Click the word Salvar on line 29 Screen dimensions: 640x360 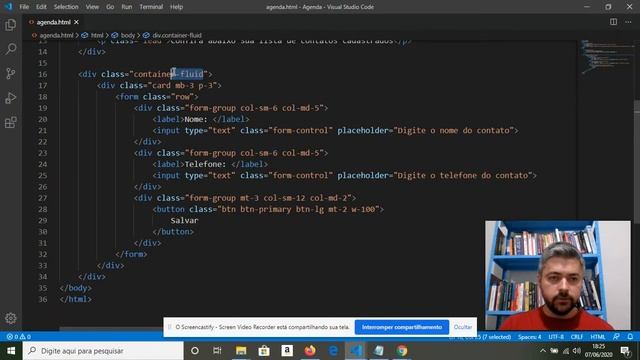(184, 220)
